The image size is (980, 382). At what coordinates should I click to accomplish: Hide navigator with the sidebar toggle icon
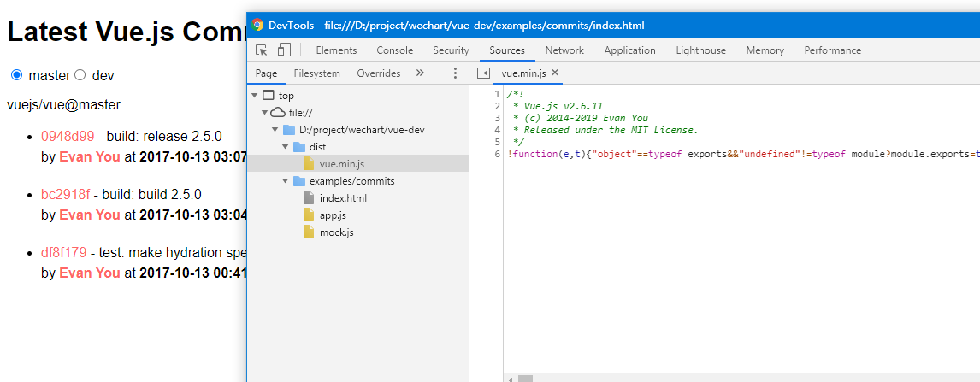483,73
